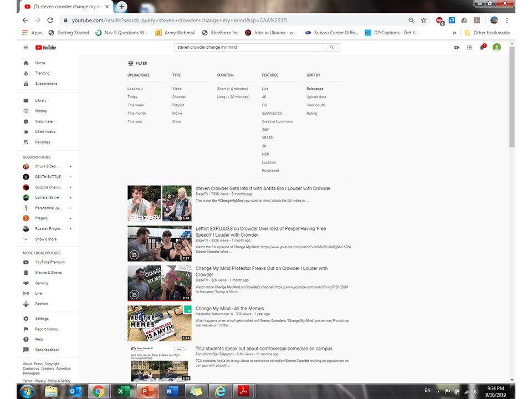Filter upload date to This week
This screenshot has width=532, height=399.
coord(136,105)
